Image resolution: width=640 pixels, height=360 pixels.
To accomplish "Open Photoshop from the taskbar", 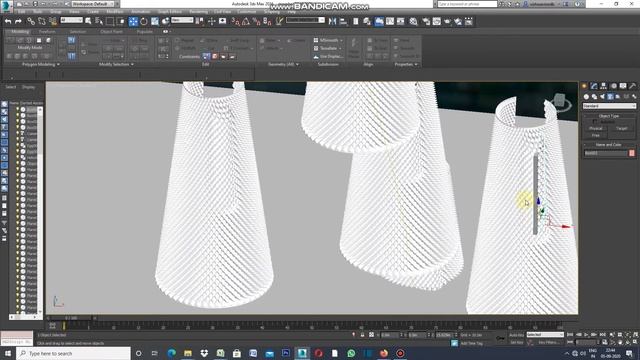I will (286, 353).
